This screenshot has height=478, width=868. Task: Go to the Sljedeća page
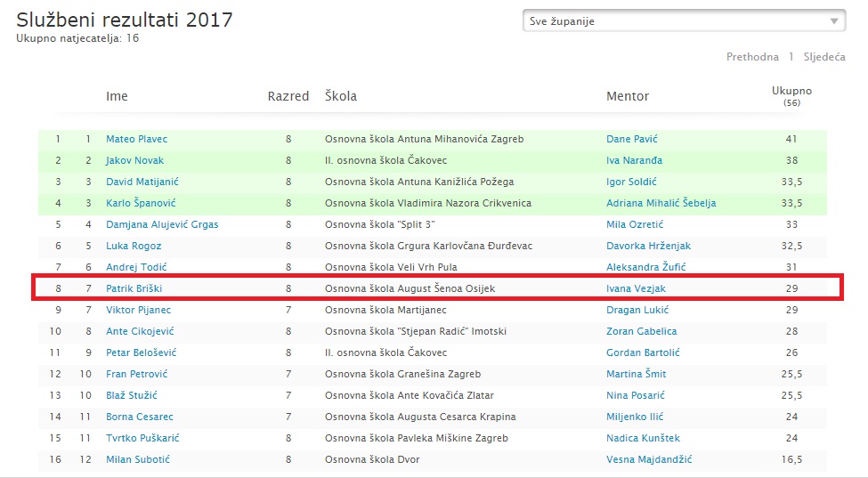tap(824, 57)
